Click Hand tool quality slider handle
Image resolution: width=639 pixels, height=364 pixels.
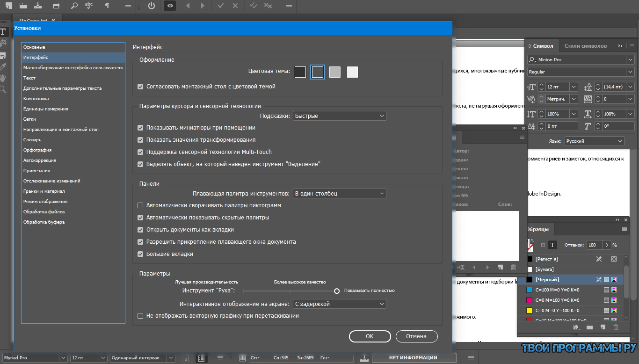pos(337,291)
